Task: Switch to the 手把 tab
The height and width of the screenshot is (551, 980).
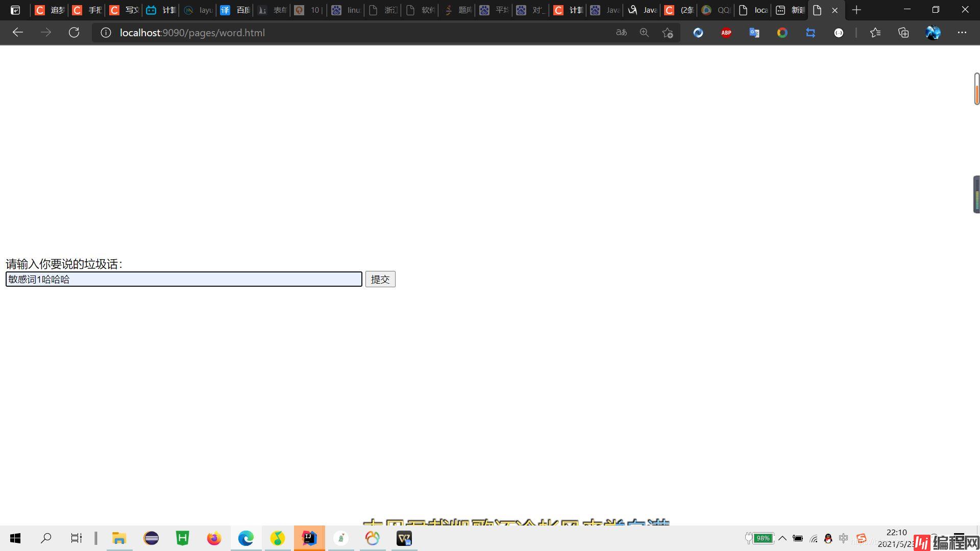Action: pyautogui.click(x=87, y=10)
